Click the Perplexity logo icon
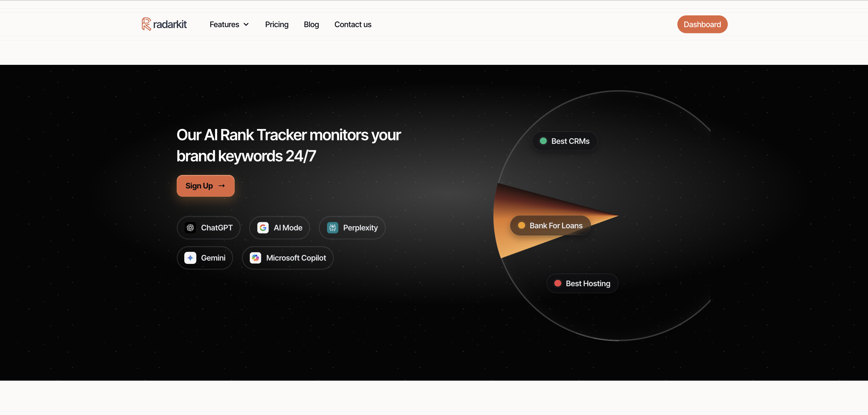The height and width of the screenshot is (415, 868). [332, 228]
